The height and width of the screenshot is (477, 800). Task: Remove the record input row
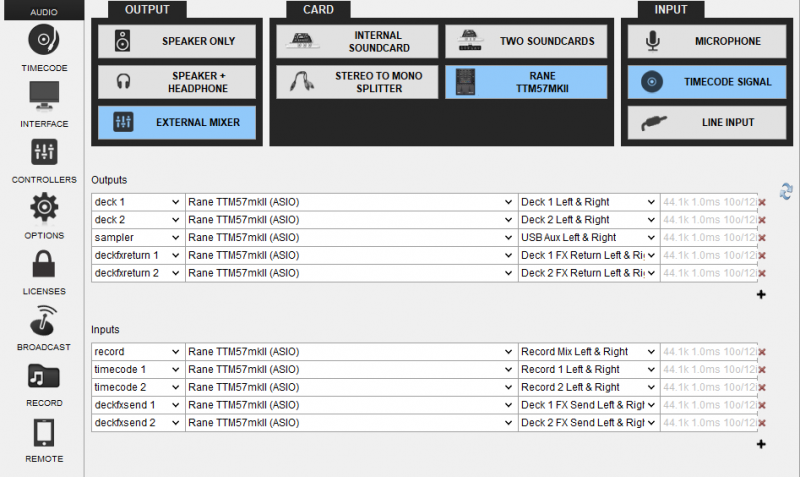(762, 352)
